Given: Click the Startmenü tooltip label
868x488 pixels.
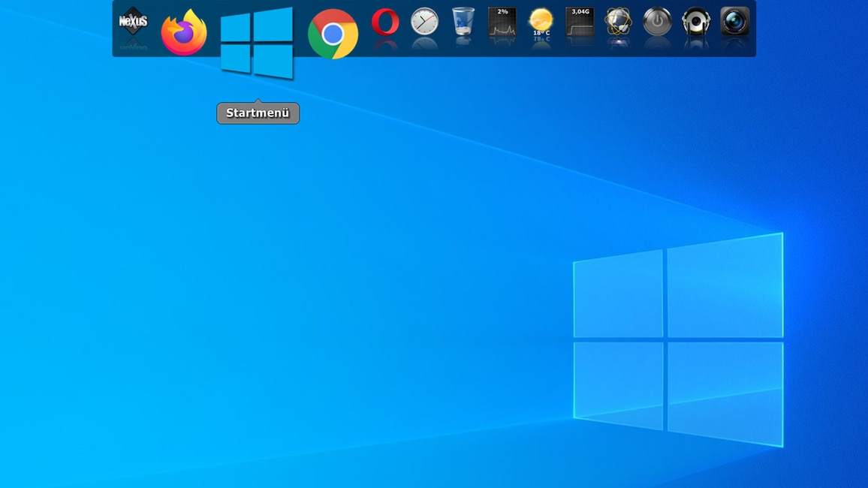Looking at the screenshot, I should point(258,113).
